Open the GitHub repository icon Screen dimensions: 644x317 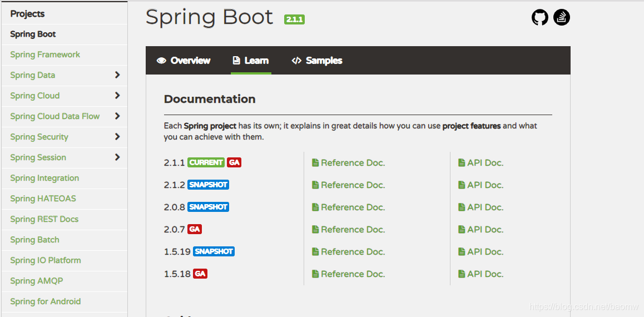[x=539, y=18]
